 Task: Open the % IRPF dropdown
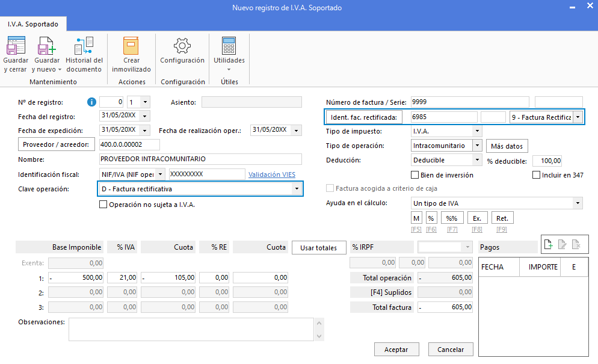pos(467,247)
